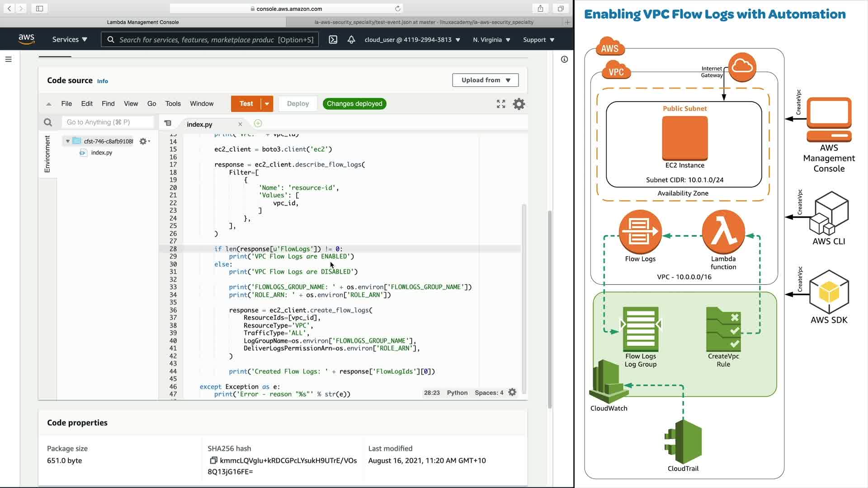The height and width of the screenshot is (488, 868).
Task: Click the Deploy button
Action: point(297,104)
